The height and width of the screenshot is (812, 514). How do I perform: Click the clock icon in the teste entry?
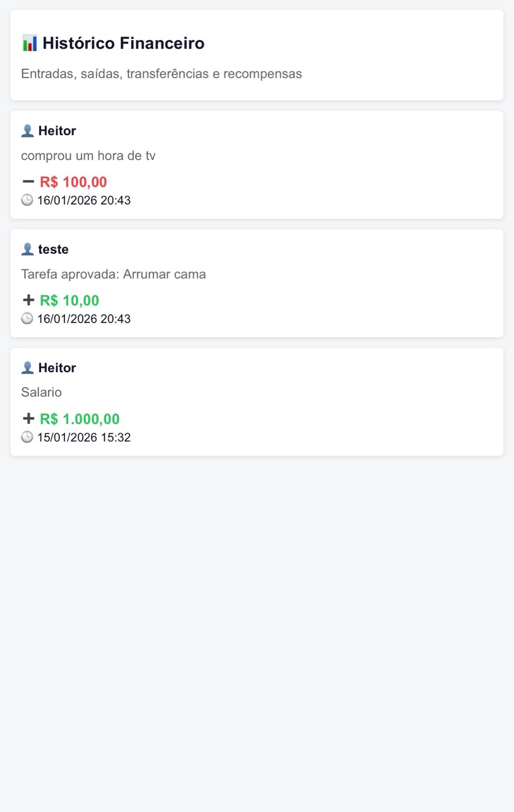[x=27, y=319]
